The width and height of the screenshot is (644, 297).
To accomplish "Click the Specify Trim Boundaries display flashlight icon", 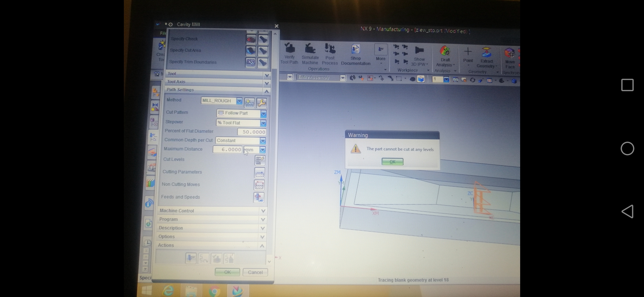I will click(263, 63).
